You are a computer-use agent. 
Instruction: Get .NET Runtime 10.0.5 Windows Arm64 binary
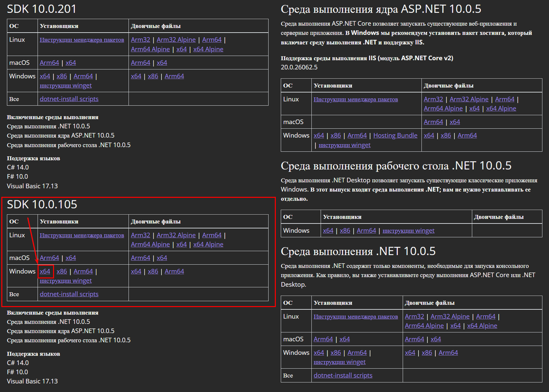pyautogui.click(x=448, y=353)
